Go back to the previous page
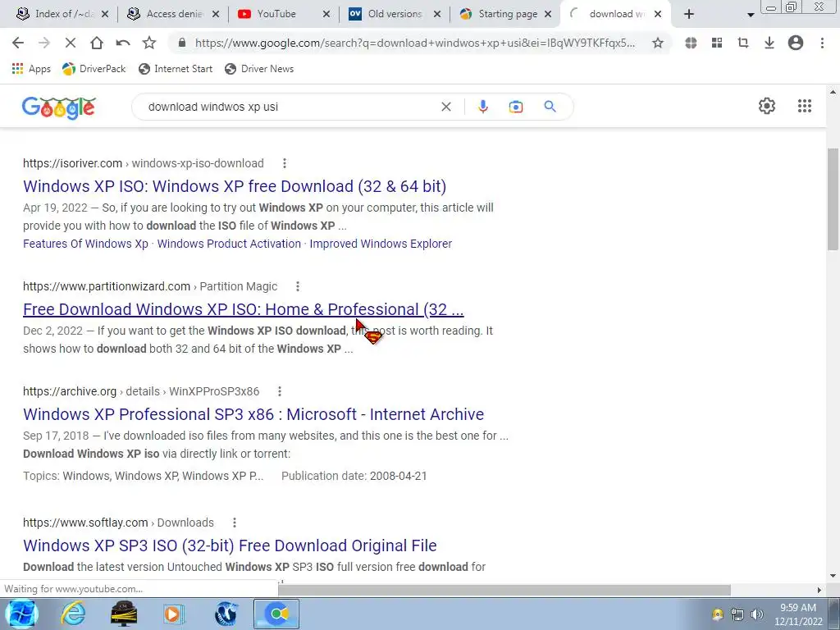 tap(18, 43)
